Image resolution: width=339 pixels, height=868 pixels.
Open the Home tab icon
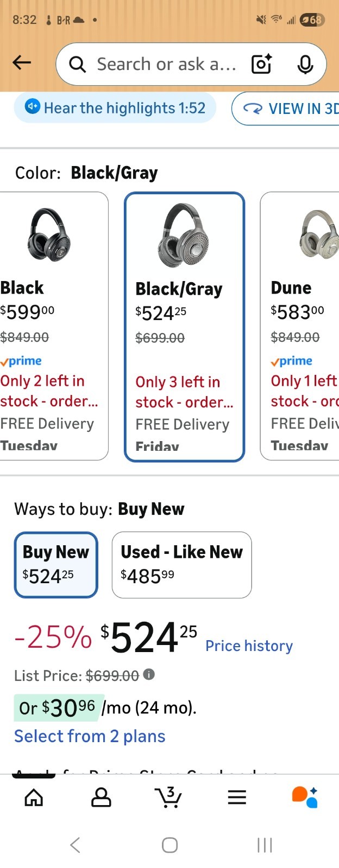click(34, 797)
